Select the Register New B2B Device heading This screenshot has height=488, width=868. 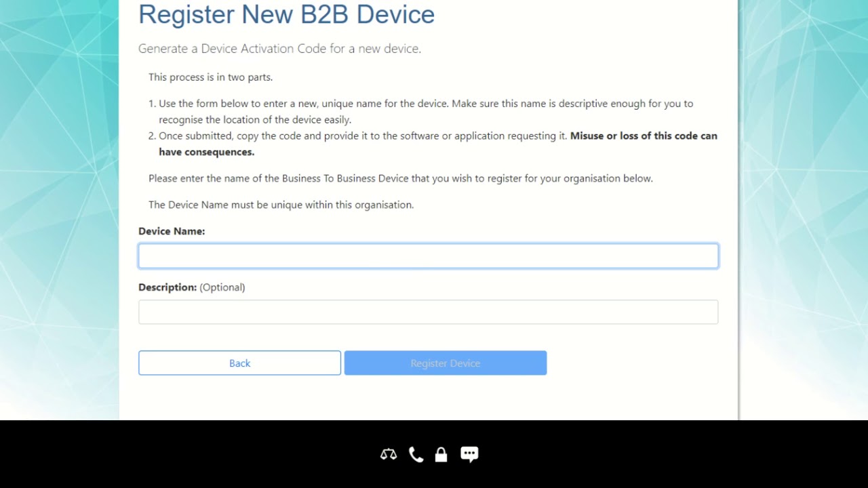click(x=286, y=14)
